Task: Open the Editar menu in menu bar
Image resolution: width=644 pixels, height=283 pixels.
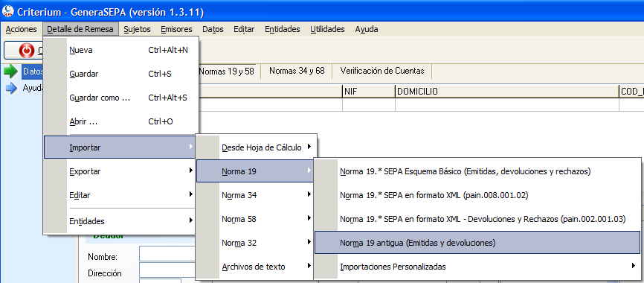Action: [x=244, y=29]
